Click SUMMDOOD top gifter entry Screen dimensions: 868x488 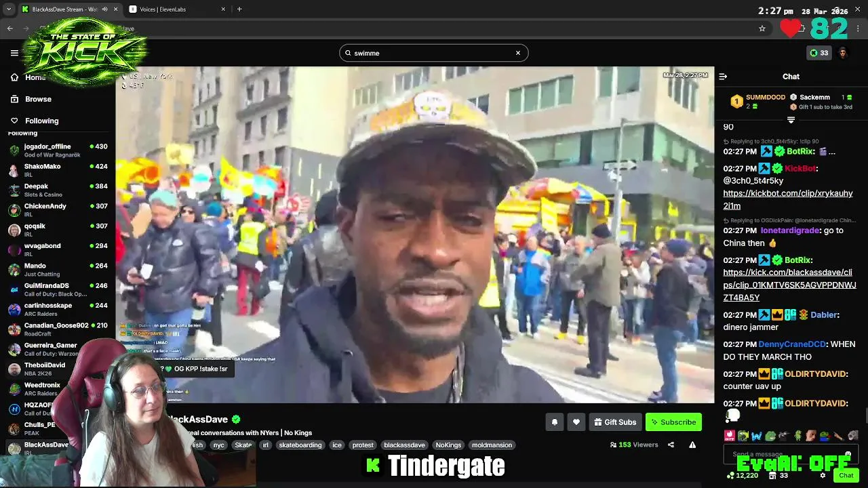pos(758,101)
